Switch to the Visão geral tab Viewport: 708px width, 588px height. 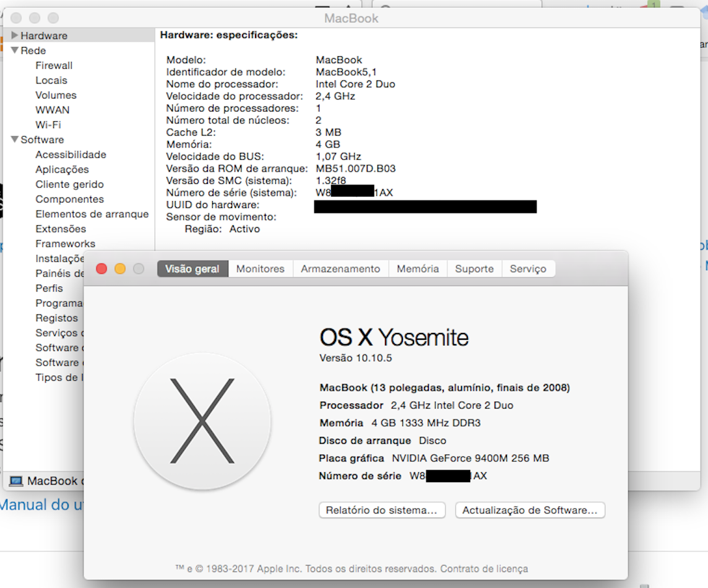click(192, 269)
